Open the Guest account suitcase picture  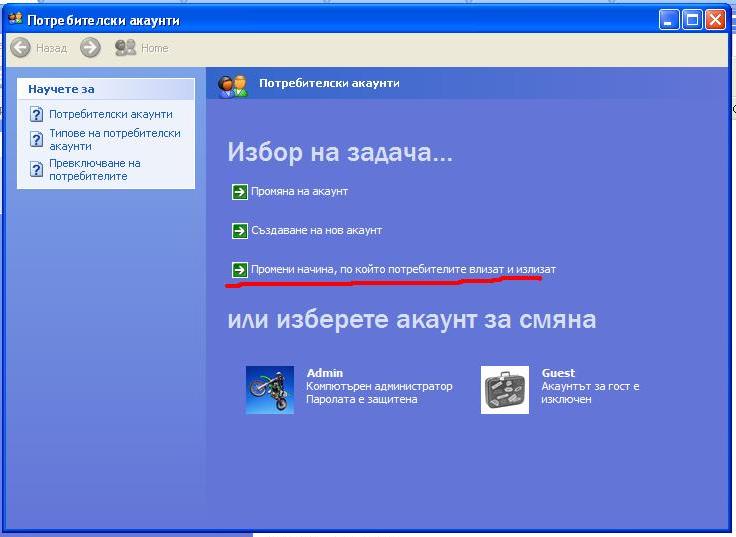click(x=505, y=390)
